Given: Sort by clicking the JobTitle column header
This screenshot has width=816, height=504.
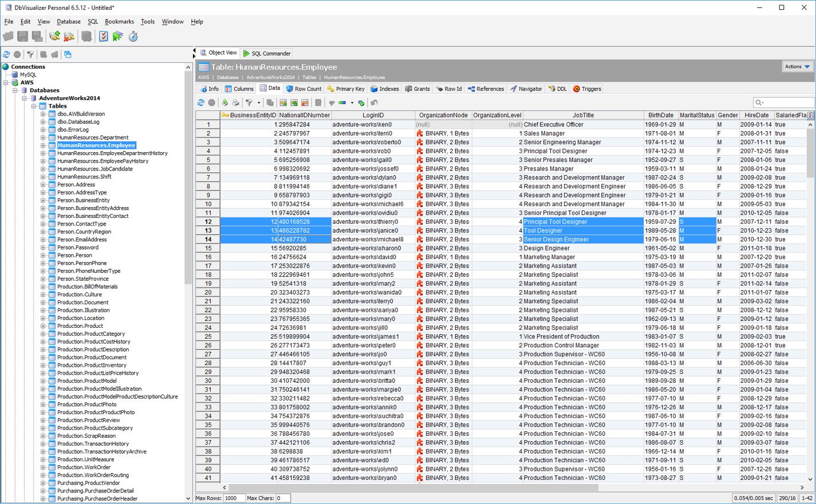Looking at the screenshot, I should pos(582,116).
